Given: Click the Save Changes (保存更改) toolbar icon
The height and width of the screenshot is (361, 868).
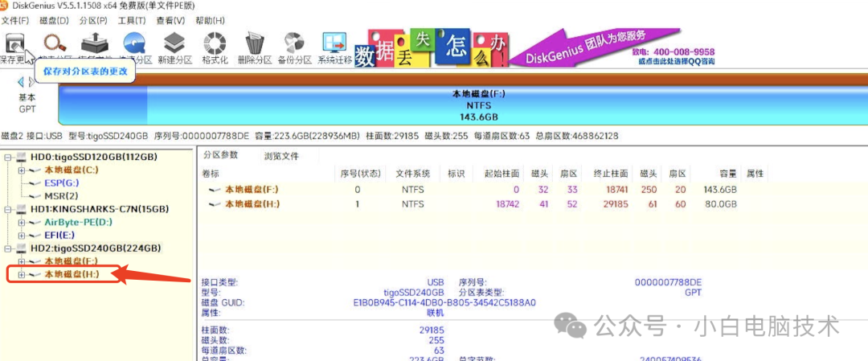Looking at the screenshot, I should click(x=14, y=43).
